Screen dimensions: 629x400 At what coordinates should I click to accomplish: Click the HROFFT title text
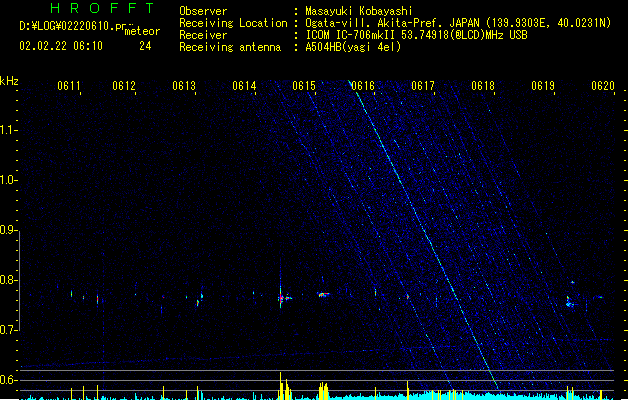tap(102, 8)
